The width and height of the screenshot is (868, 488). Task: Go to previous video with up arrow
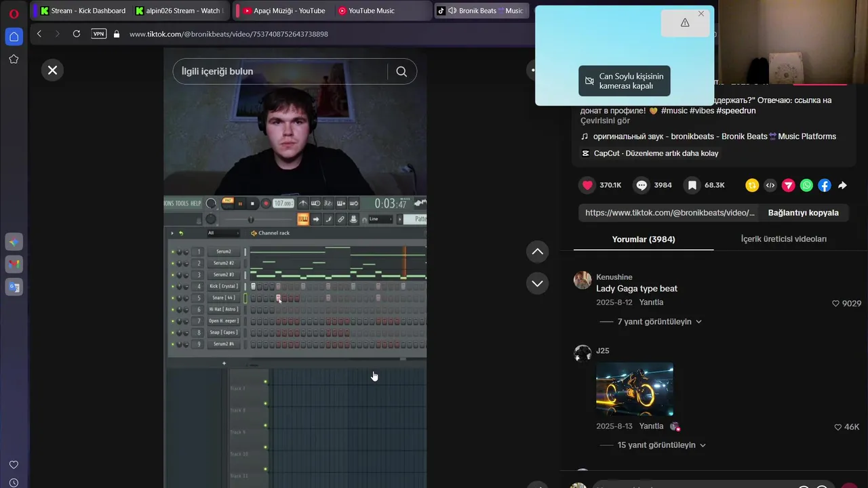click(x=537, y=251)
